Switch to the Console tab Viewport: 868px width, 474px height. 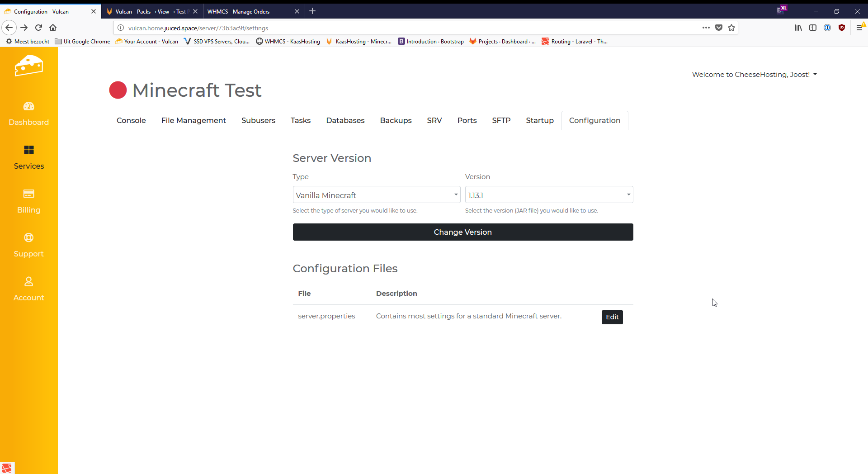(131, 120)
